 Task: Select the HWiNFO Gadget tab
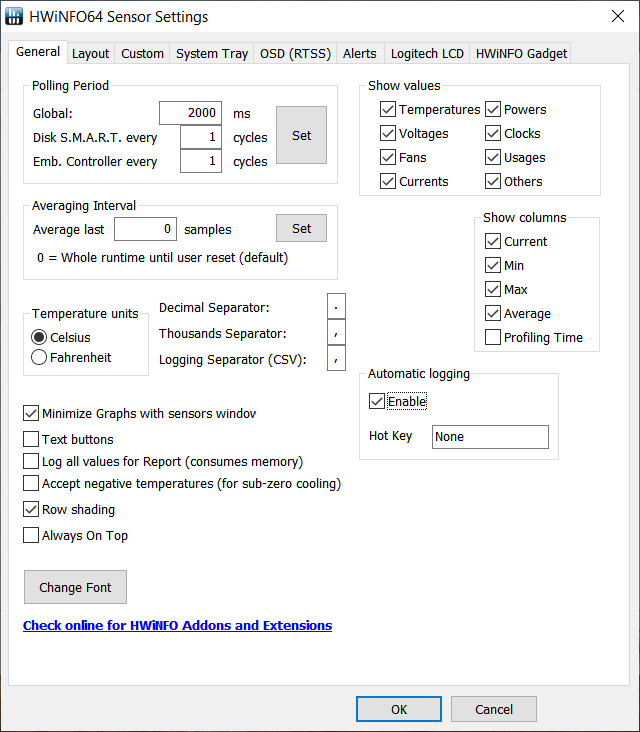pyautogui.click(x=521, y=54)
